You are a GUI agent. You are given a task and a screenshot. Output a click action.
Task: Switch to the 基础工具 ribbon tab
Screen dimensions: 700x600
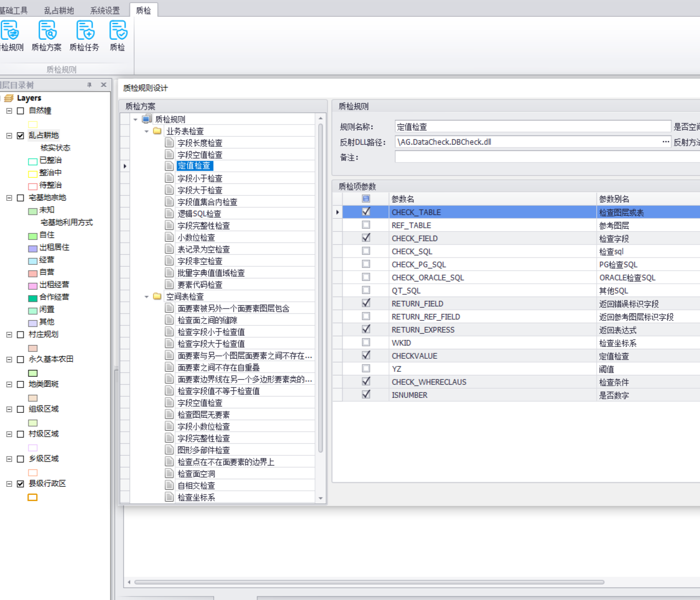click(x=14, y=10)
